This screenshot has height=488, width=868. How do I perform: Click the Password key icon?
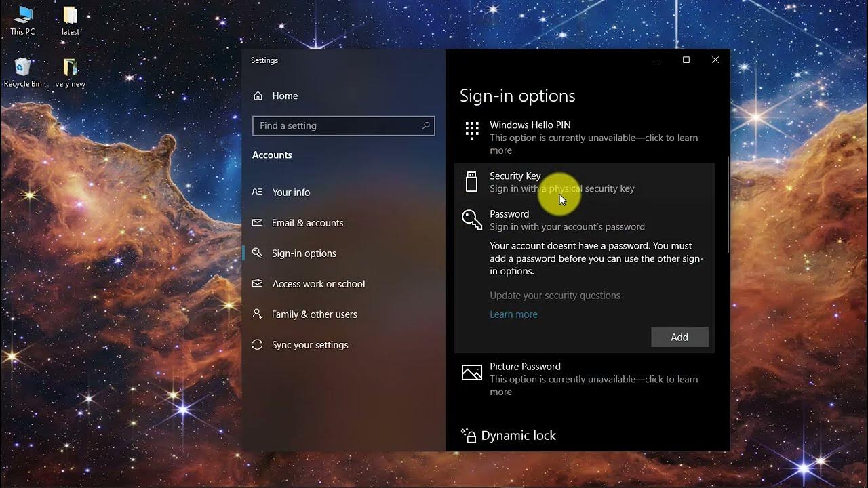tap(472, 220)
